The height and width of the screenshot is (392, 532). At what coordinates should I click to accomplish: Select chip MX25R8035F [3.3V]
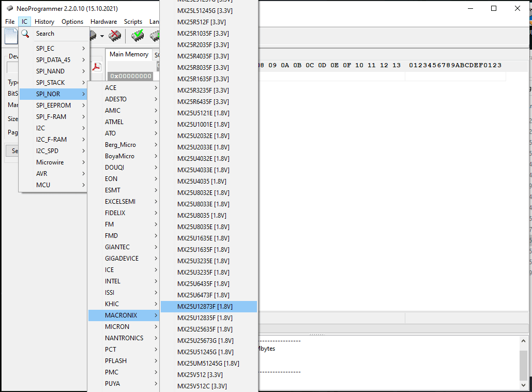click(209, 68)
